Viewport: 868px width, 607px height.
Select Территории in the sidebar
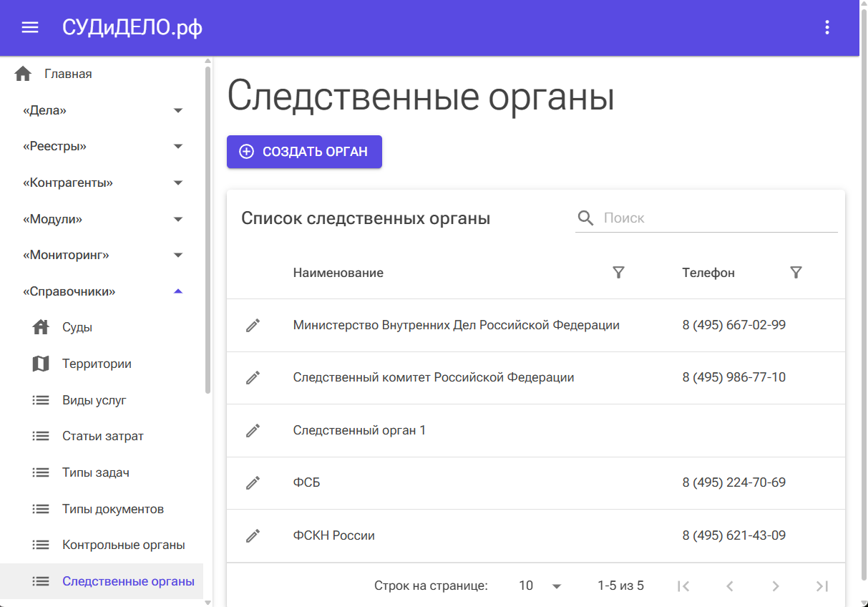click(97, 364)
